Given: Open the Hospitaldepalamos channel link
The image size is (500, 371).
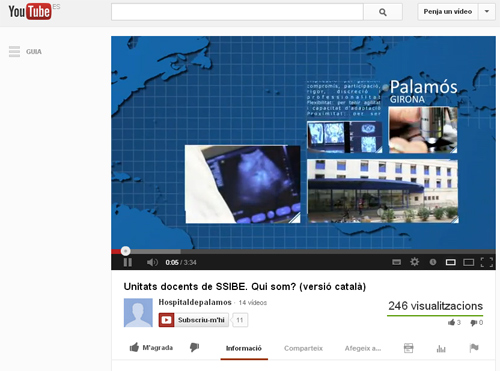Looking at the screenshot, I should click(x=195, y=302).
